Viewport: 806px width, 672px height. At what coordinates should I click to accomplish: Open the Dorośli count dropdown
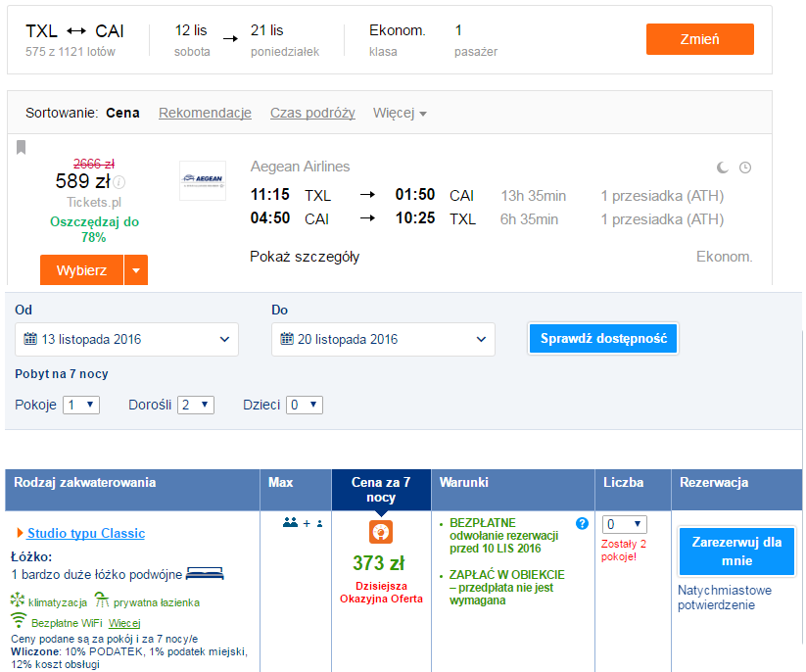point(196,405)
